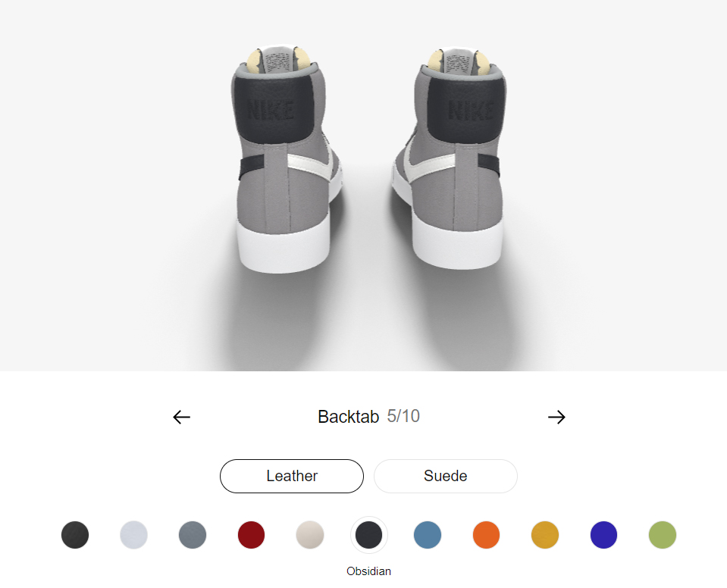This screenshot has width=727, height=588.
Task: Go to next customization step arrow
Action: [556, 417]
